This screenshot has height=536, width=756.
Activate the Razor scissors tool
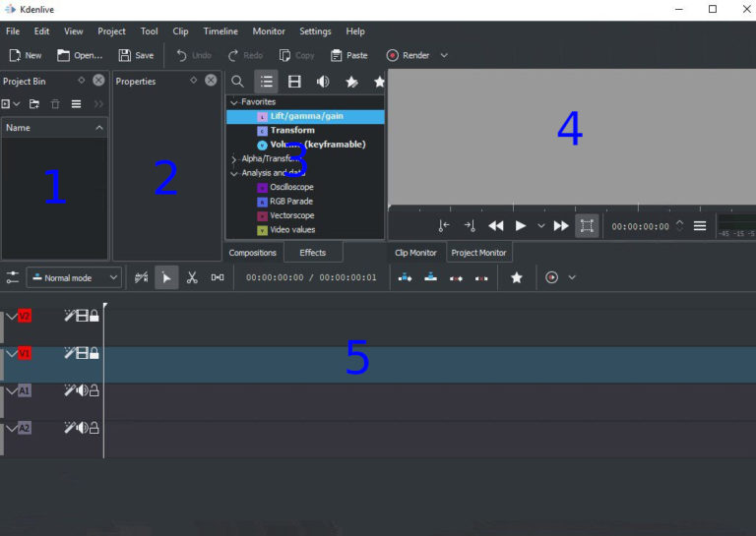(x=192, y=277)
